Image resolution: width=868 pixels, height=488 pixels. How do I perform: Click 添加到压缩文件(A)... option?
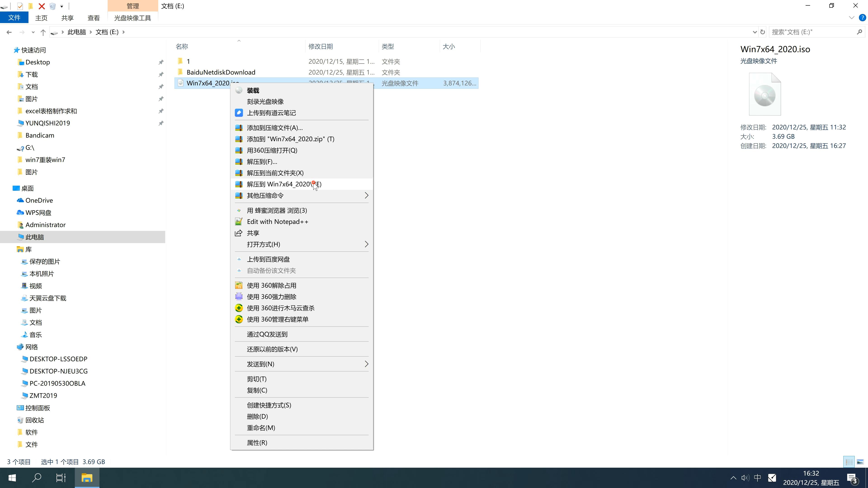coord(274,127)
